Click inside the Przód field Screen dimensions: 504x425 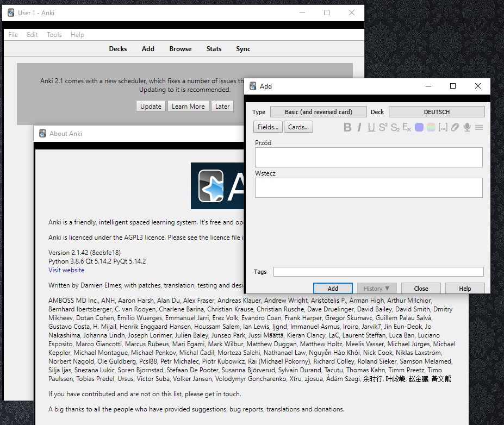(x=369, y=157)
